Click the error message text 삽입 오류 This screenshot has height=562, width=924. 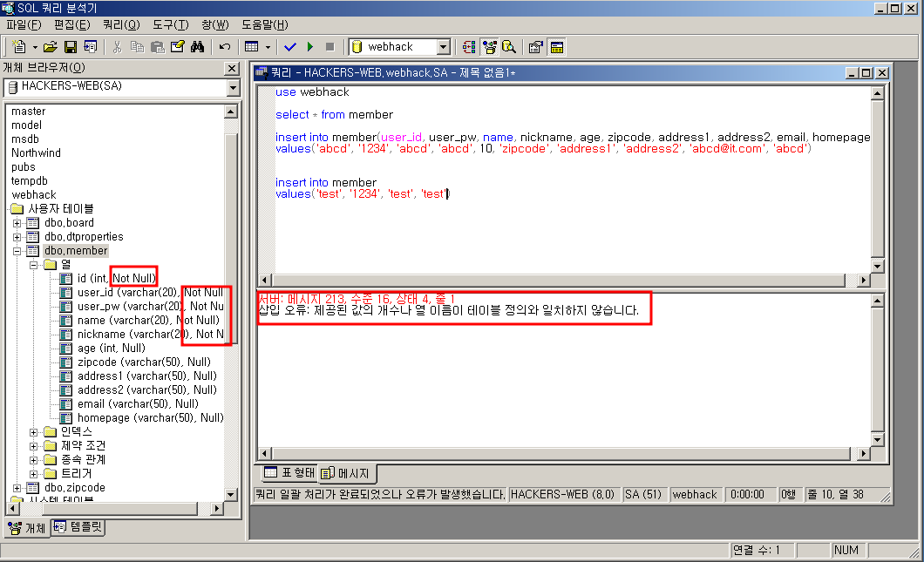tap(448, 310)
